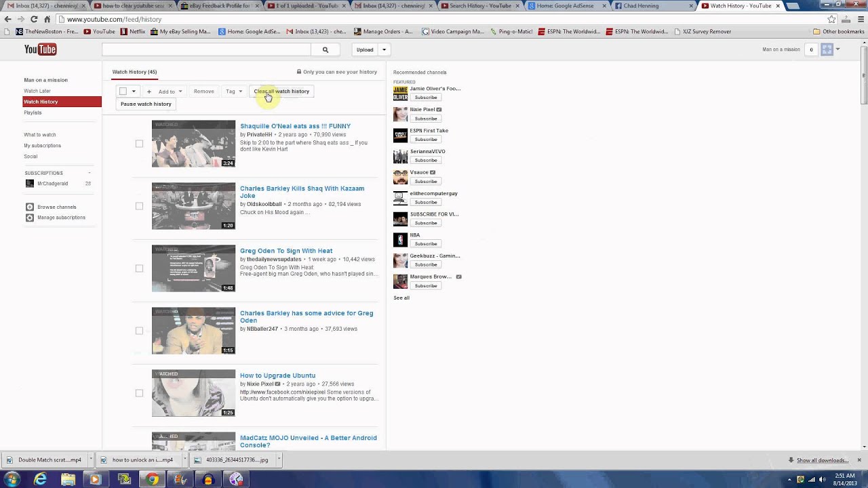This screenshot has height=488, width=868.
Task: Go to What to watch
Action: tap(40, 135)
